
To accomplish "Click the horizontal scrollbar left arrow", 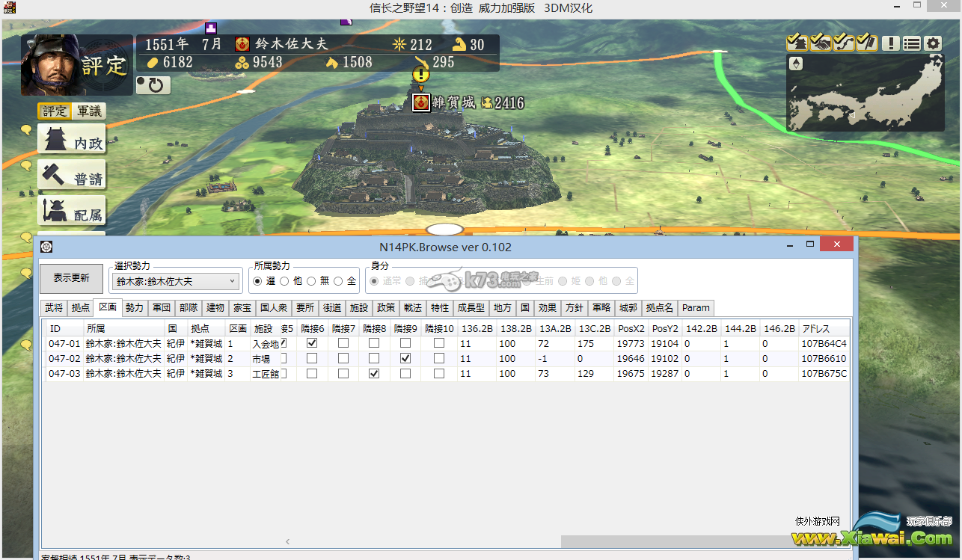I will point(287,542).
